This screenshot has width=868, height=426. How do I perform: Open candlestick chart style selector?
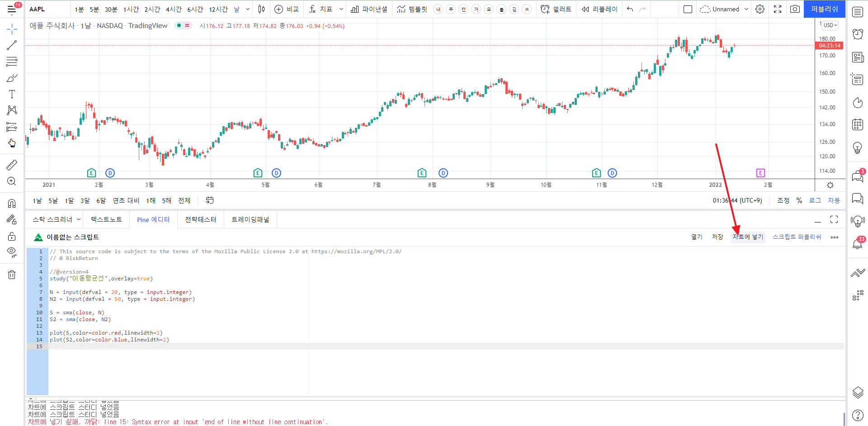click(x=261, y=9)
